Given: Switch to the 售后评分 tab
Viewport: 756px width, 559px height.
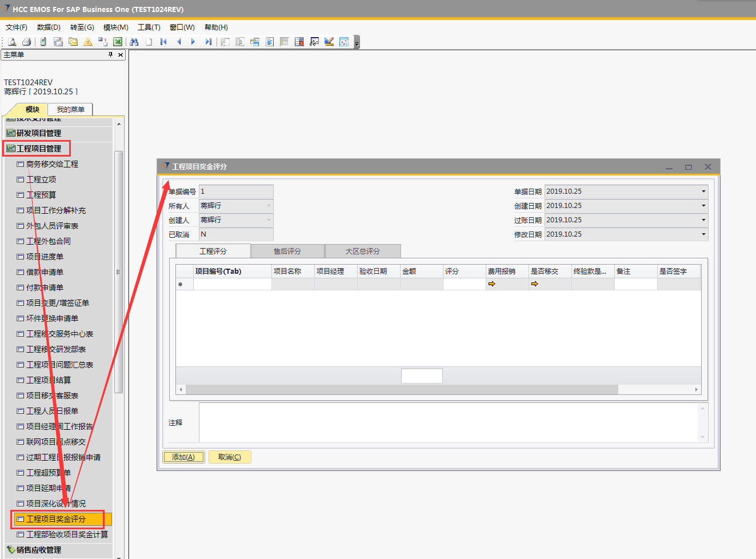Looking at the screenshot, I should [x=287, y=251].
